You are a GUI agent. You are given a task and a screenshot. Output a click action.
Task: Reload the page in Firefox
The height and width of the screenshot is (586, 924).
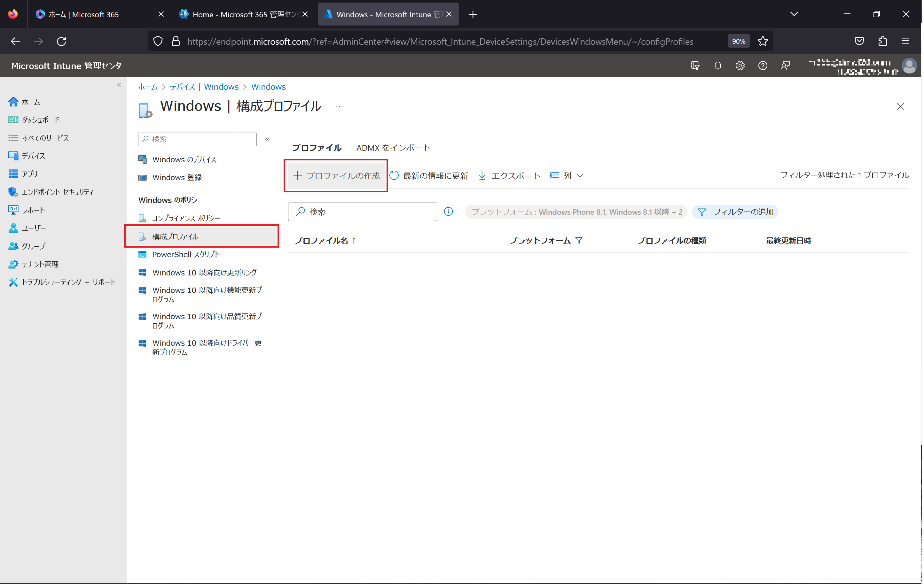coord(61,41)
